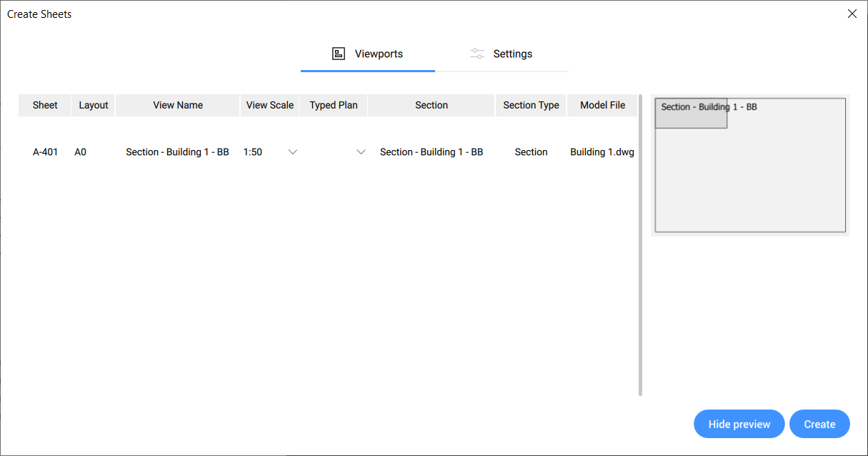
Task: Sort by the View Name column header
Action: pos(178,105)
